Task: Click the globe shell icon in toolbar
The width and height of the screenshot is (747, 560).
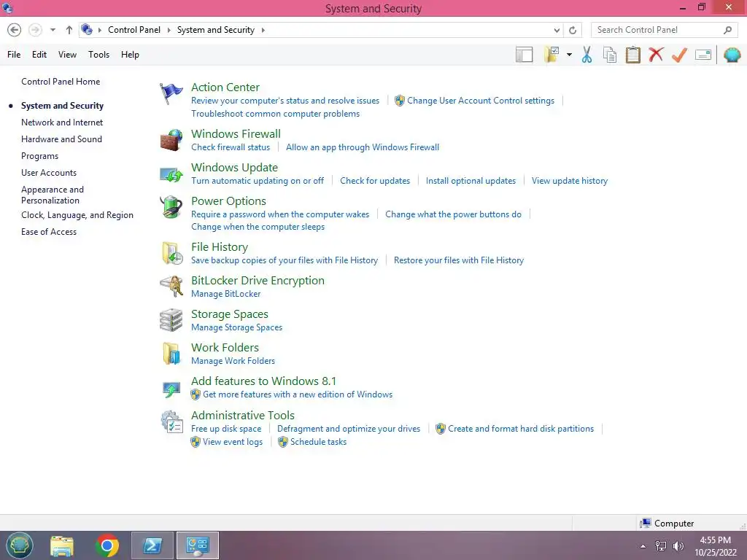Action: pyautogui.click(x=732, y=55)
